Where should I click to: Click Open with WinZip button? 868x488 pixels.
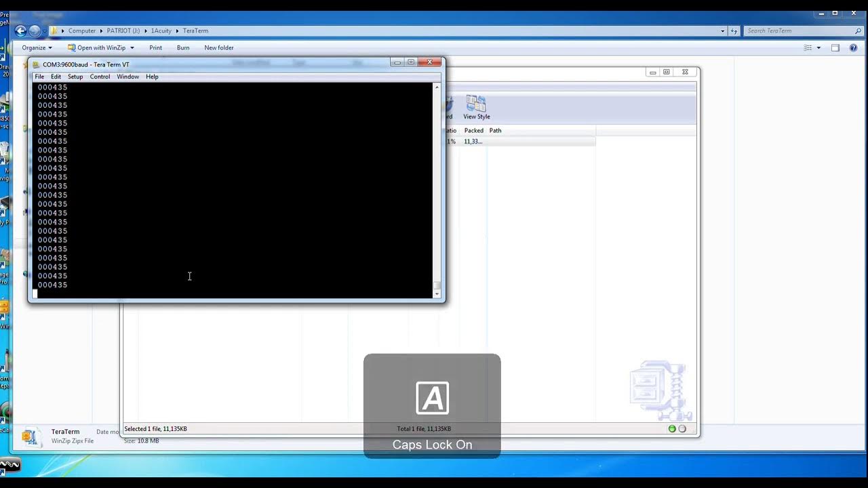[96, 47]
